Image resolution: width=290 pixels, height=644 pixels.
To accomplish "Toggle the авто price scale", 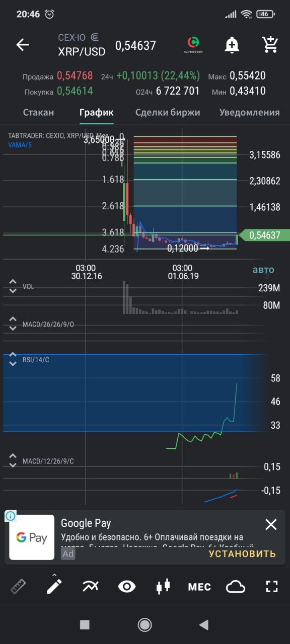I will tap(263, 270).
